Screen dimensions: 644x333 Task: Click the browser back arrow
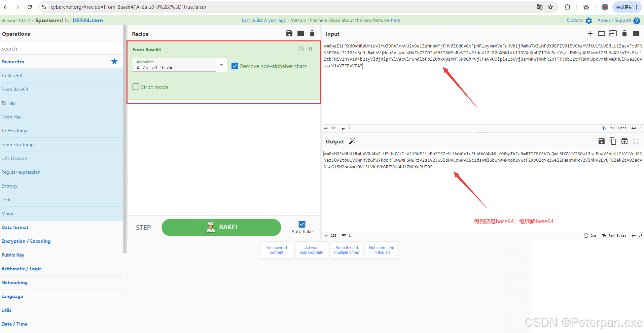6,7
